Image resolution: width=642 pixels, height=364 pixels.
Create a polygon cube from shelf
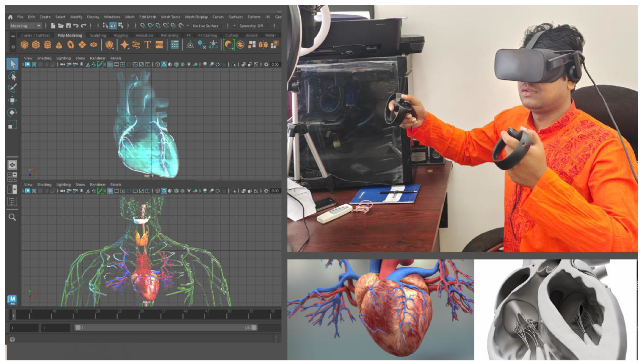click(36, 45)
